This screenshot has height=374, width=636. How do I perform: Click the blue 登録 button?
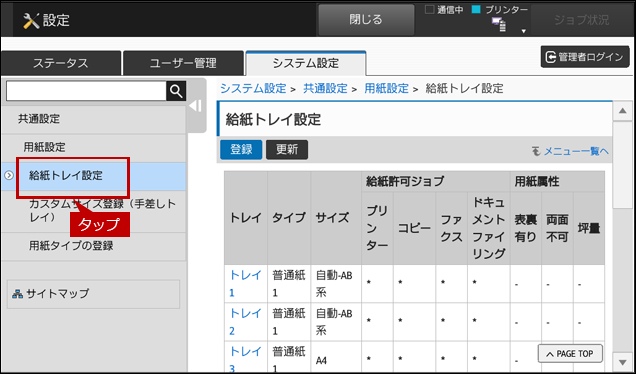(x=241, y=150)
